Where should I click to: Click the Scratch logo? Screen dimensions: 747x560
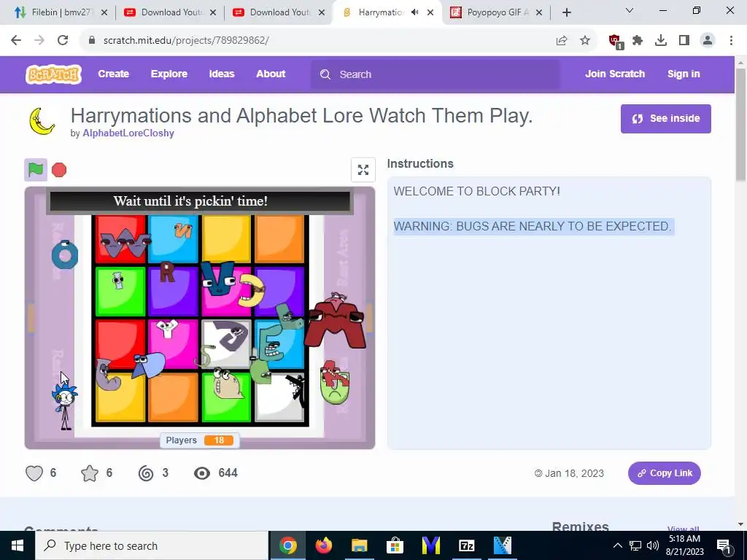pos(53,74)
